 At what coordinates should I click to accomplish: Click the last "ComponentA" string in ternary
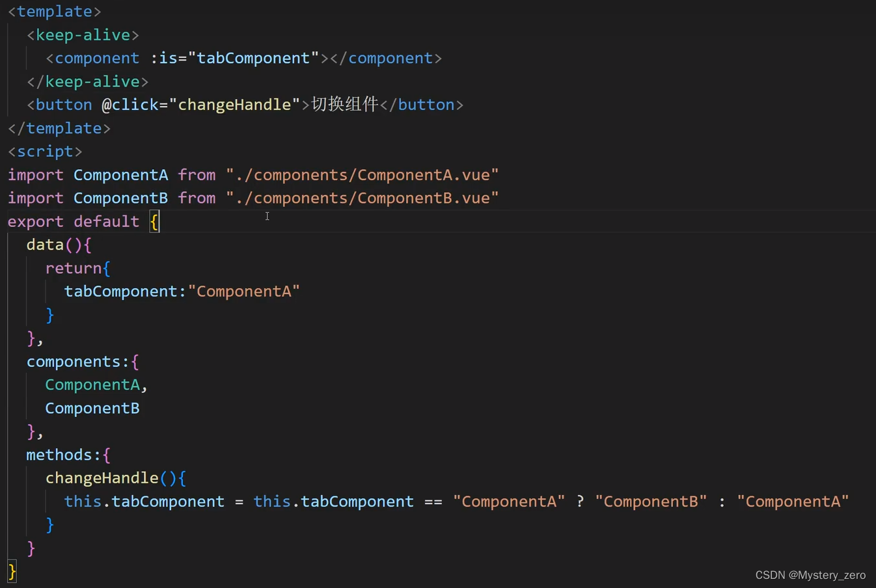[x=793, y=502]
